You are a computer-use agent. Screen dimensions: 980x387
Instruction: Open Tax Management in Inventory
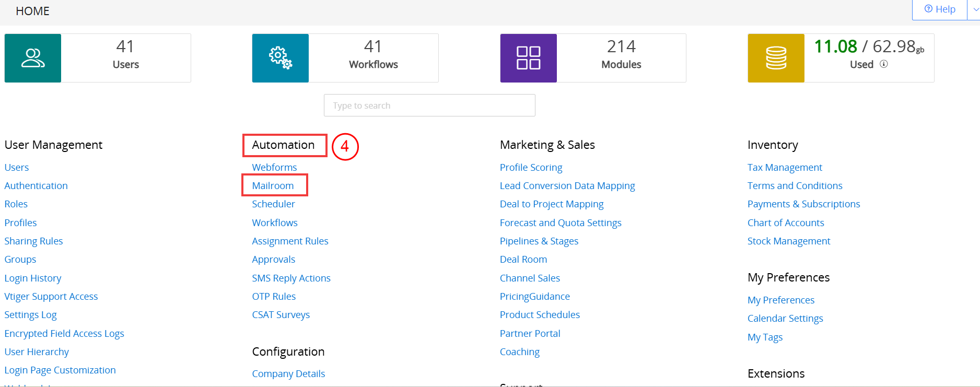pyautogui.click(x=785, y=168)
